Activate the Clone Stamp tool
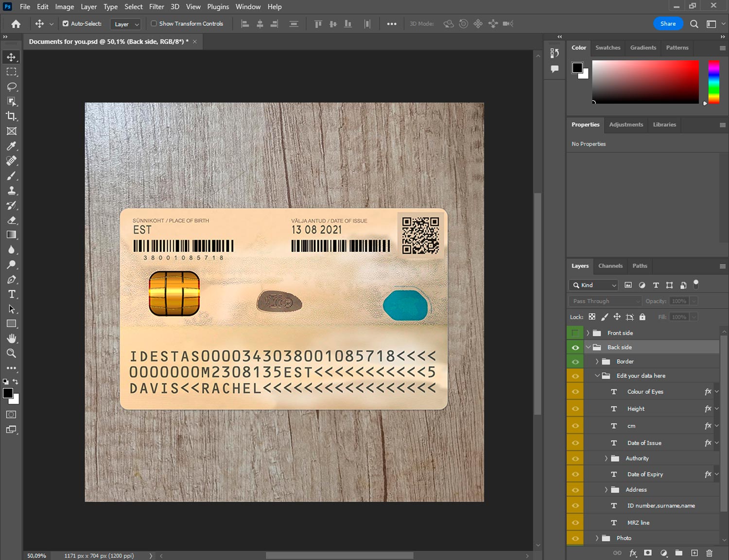Viewport: 729px width, 560px height. coord(12,191)
